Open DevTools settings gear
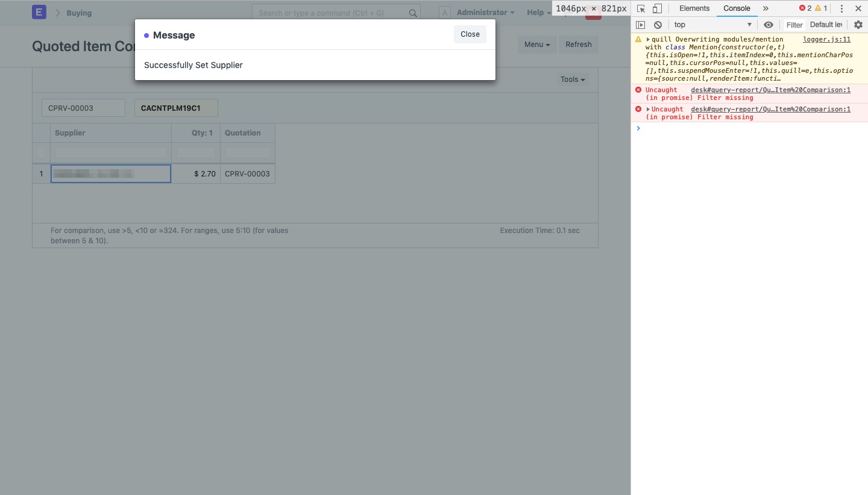Screen dimensions: 868x495 pos(858,25)
